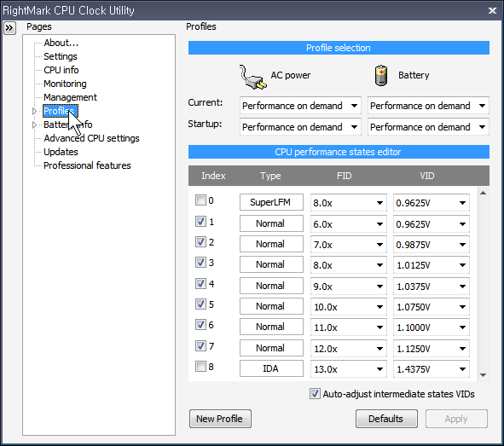Disable performance state index 6
Viewport: 504px width, 446px height.
pos(200,325)
